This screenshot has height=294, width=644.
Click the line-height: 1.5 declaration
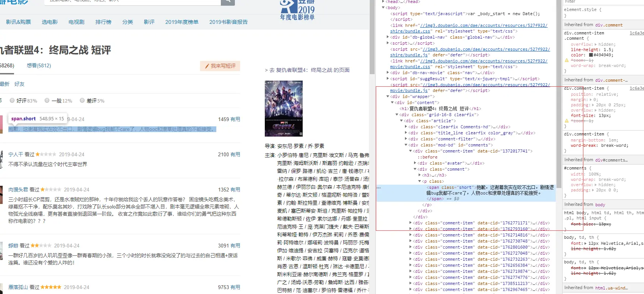point(592,50)
